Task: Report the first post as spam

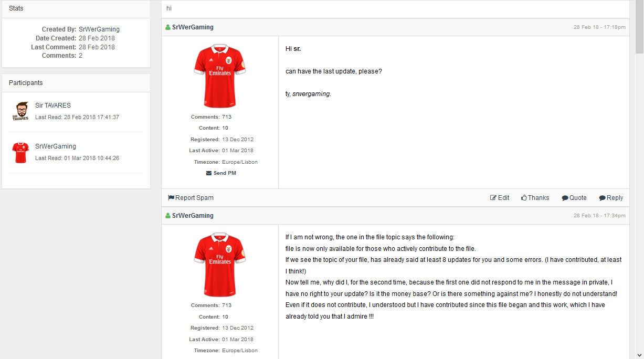Action: click(191, 198)
